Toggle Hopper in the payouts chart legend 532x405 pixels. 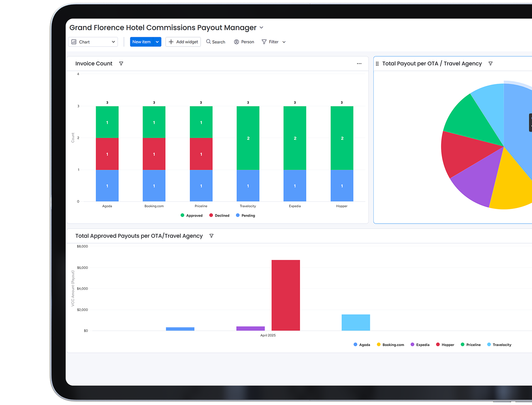tap(445, 345)
